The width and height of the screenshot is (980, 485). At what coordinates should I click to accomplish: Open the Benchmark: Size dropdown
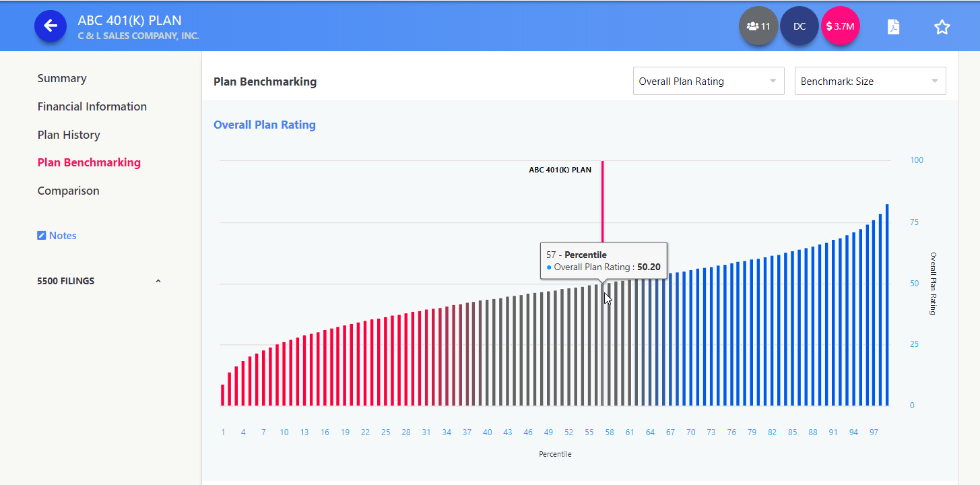coord(870,82)
